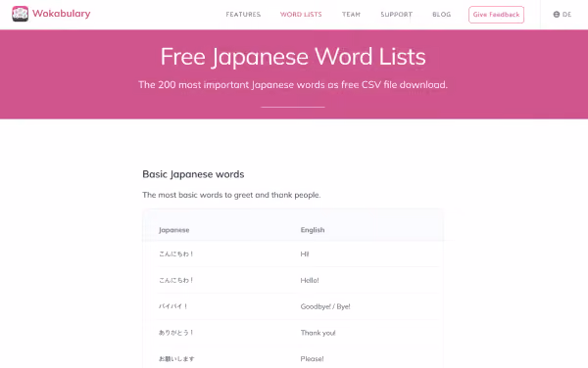Click the Free Japanese Word Lists heading
The image size is (588, 368).
293,57
